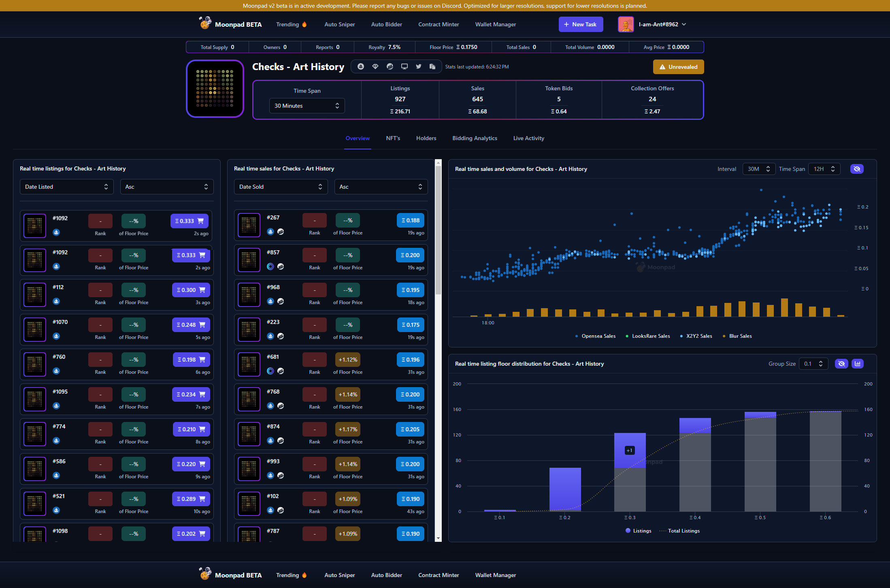Open Wallet Manager link in footer

[495, 575]
